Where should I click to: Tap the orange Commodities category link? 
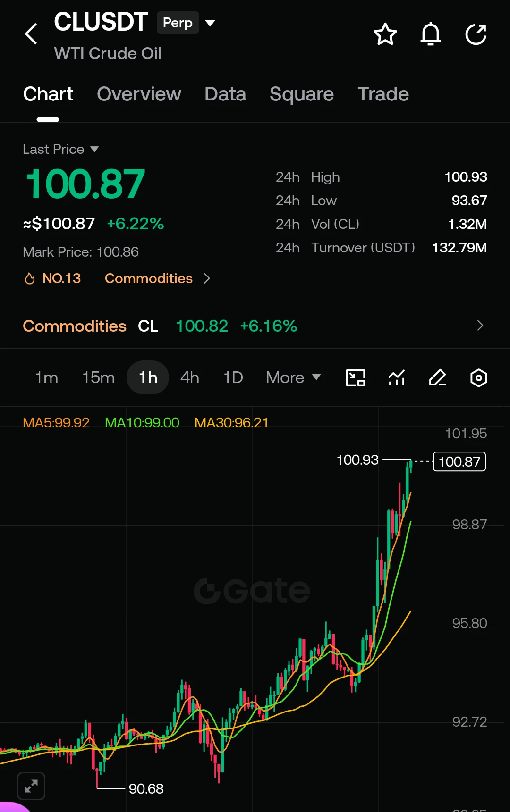149,278
